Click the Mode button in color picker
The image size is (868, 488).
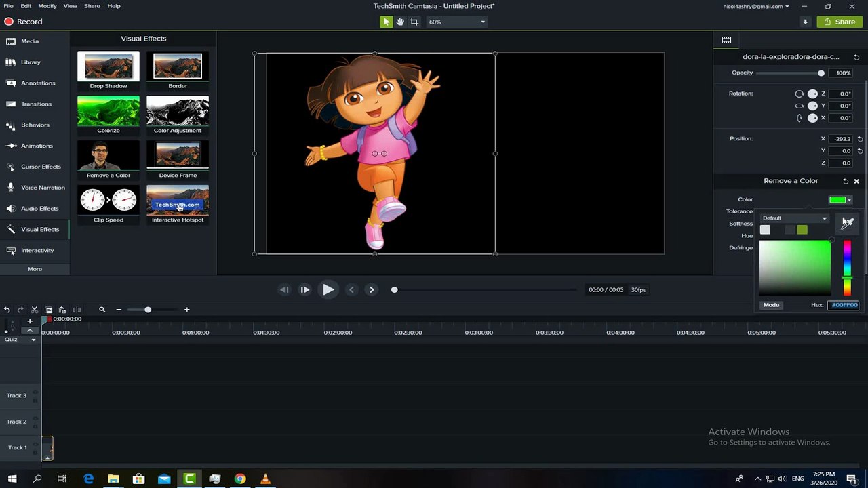(x=772, y=305)
